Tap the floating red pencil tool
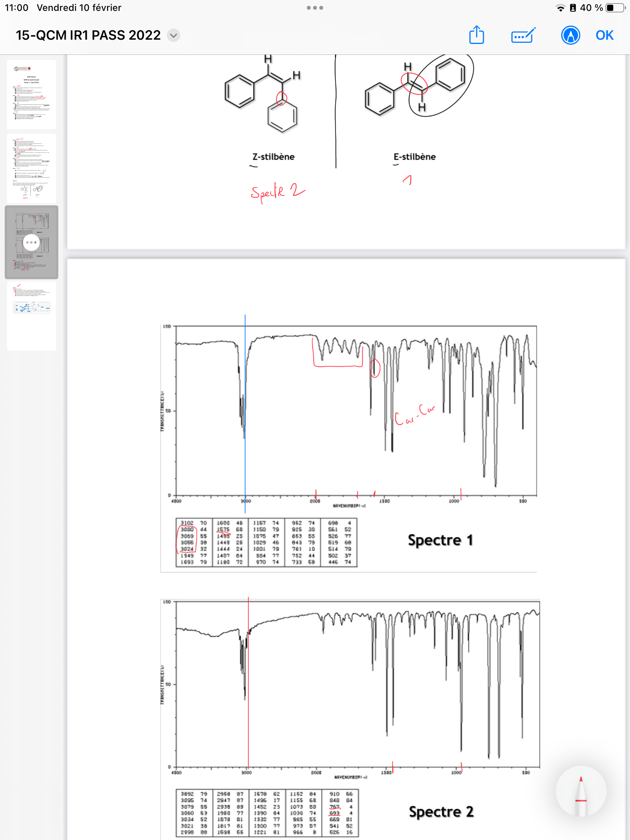This screenshot has width=630, height=840. [x=581, y=791]
